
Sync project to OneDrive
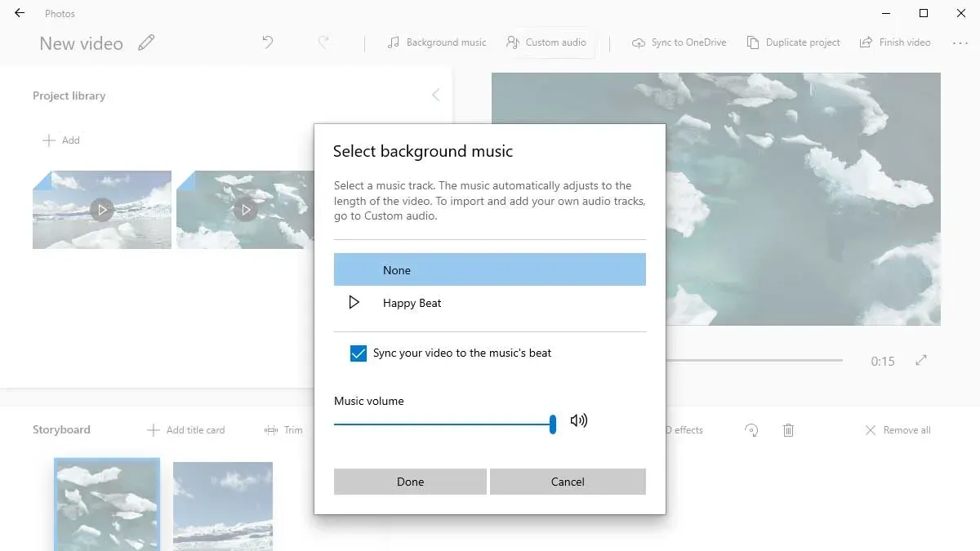(x=679, y=42)
